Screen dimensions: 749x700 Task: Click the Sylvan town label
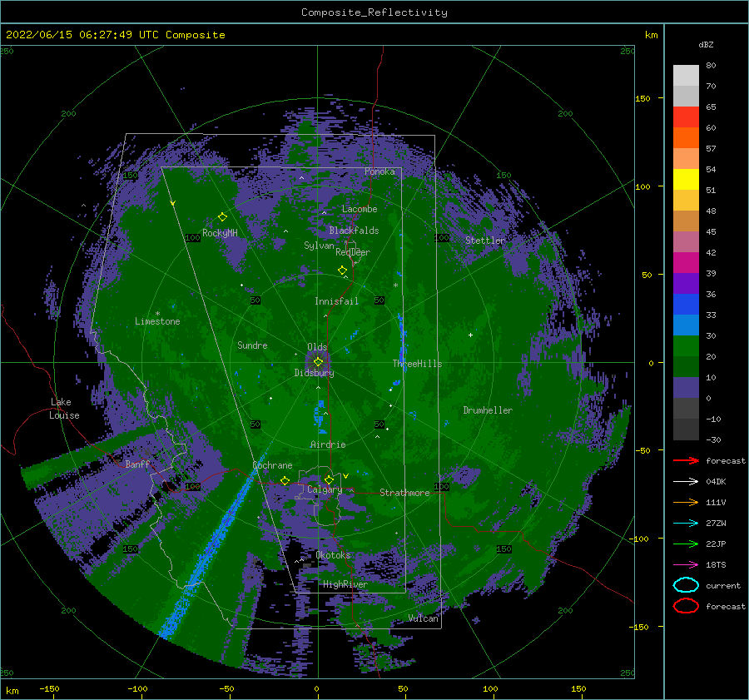(x=319, y=246)
